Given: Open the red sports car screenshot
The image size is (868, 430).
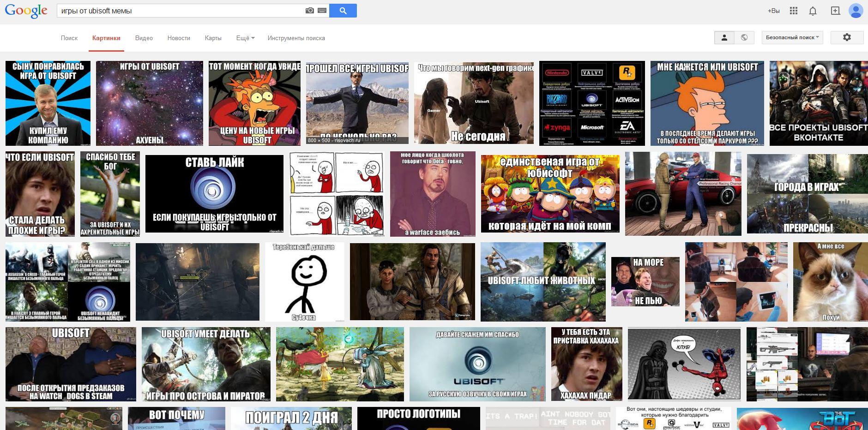Looking at the screenshot, I should tap(683, 194).
